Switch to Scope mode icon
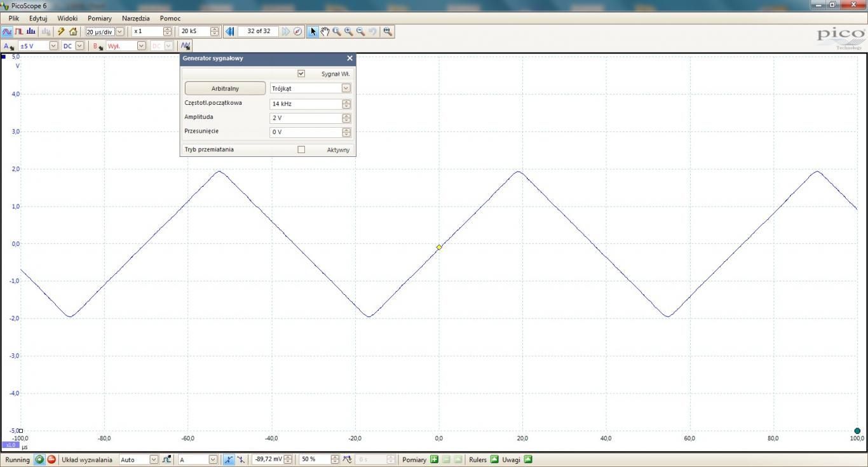868x467 pixels. (7, 31)
